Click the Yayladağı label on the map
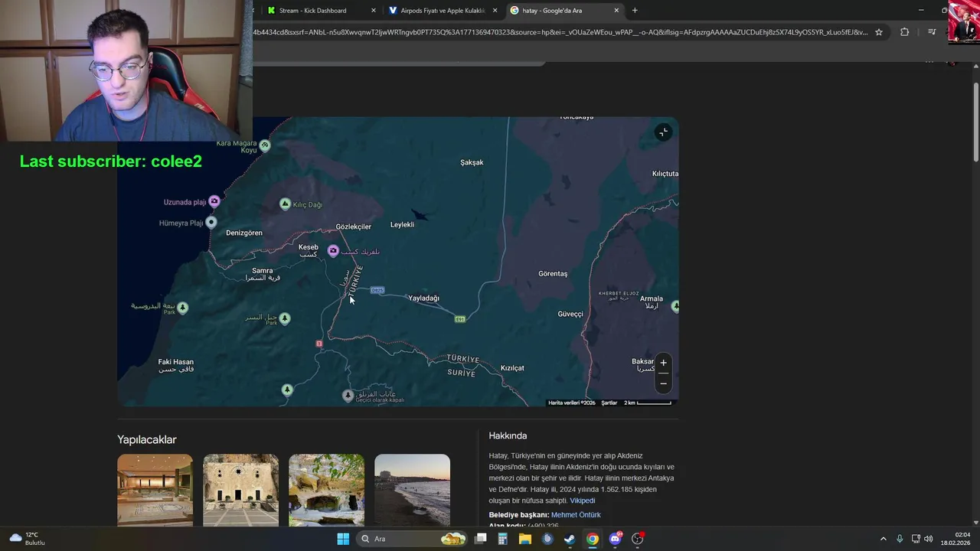 pyautogui.click(x=423, y=298)
